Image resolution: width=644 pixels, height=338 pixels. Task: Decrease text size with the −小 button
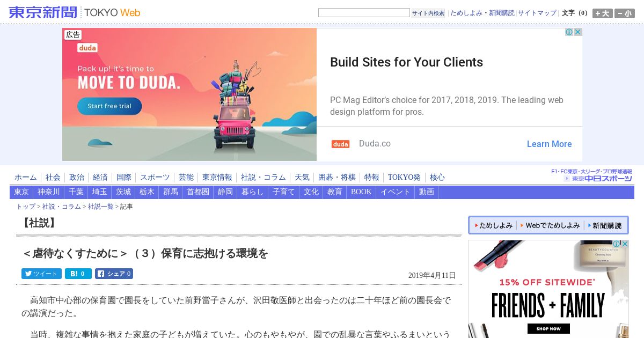pos(625,13)
